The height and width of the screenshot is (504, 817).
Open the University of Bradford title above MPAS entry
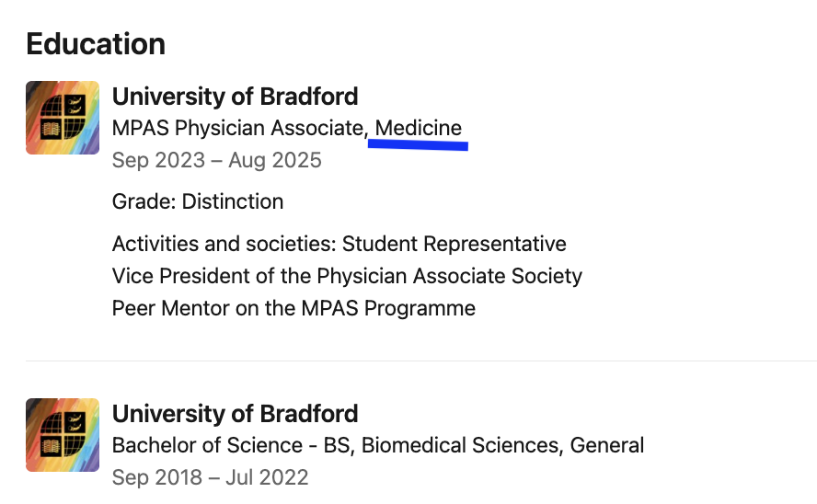pyautogui.click(x=235, y=97)
